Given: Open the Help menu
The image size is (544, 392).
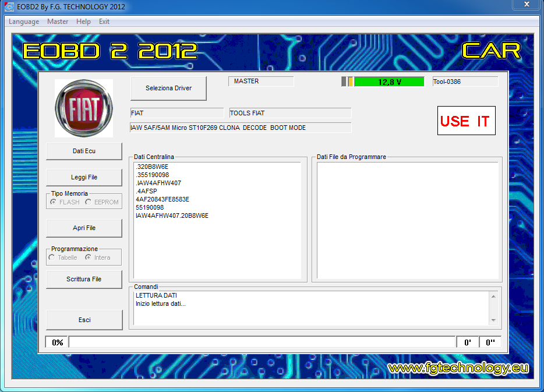Looking at the screenshot, I should click(x=83, y=22).
